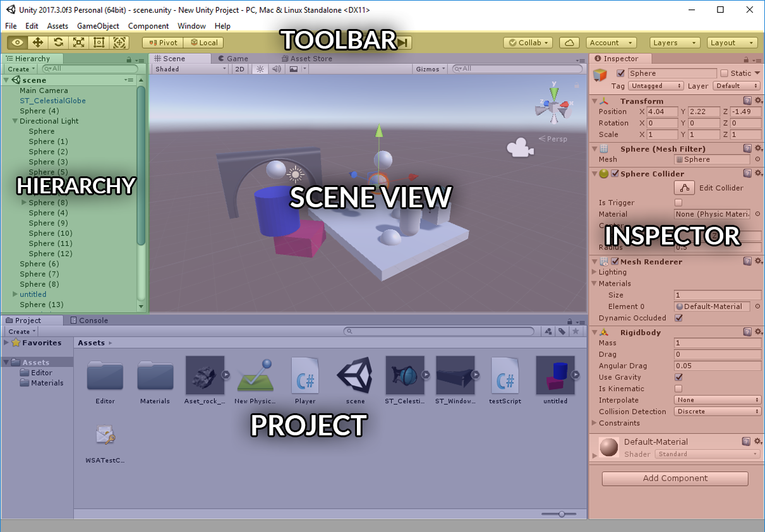Screen dimensions: 765x532
Task: Toggle Use Gravity checkbox
Action: (678, 377)
